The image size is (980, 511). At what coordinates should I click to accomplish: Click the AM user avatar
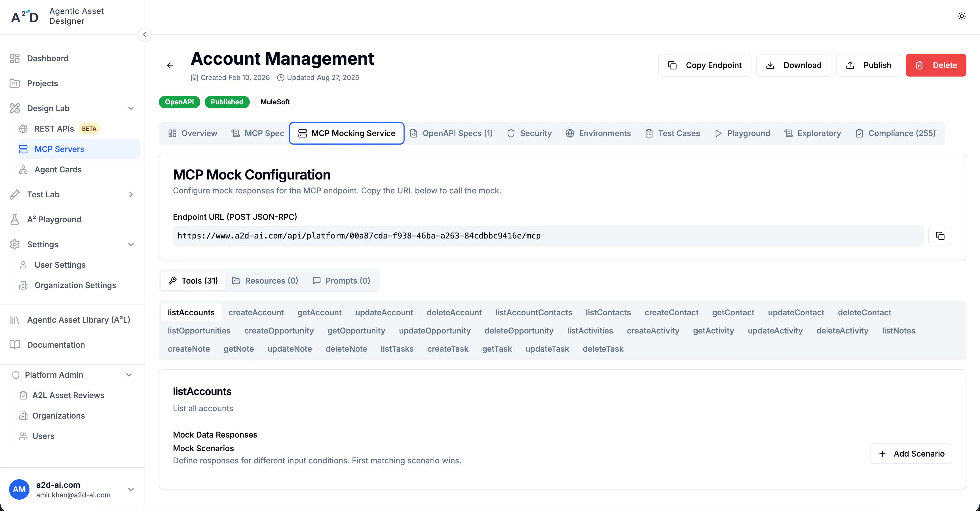[19, 489]
